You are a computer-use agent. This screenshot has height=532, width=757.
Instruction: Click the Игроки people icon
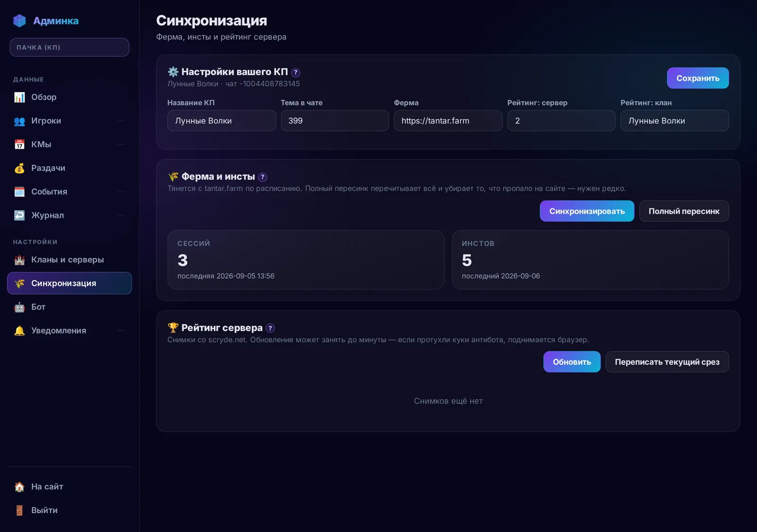19,121
